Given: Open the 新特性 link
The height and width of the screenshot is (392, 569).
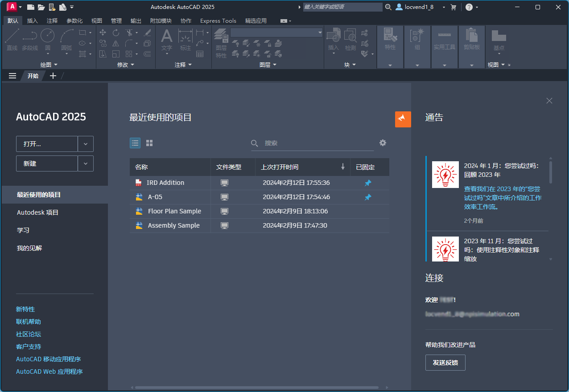Looking at the screenshot, I should [25, 309].
